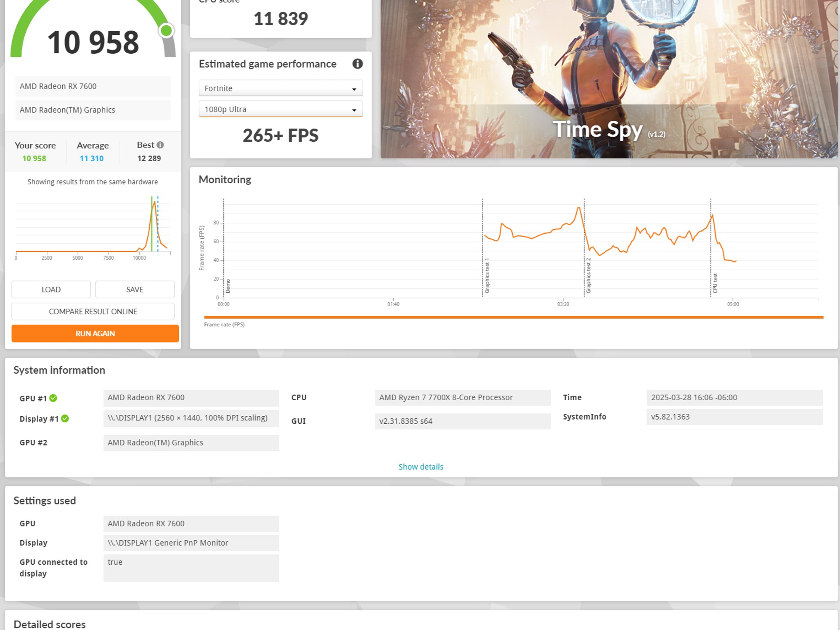
Task: Click the Graphics test 1 marker in chart
Action: (x=487, y=276)
